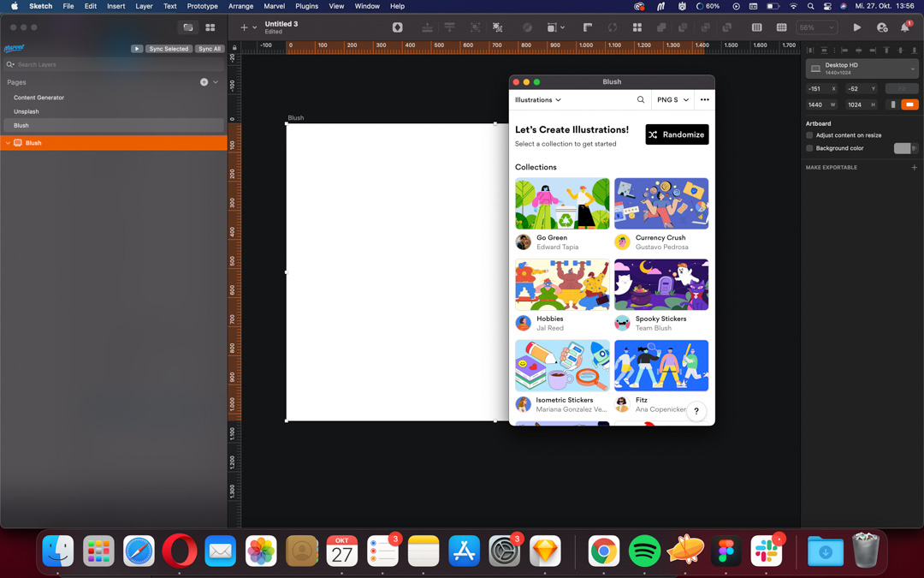Click the align horizontal centers icon
The height and width of the screenshot is (578, 924).
tap(859, 51)
